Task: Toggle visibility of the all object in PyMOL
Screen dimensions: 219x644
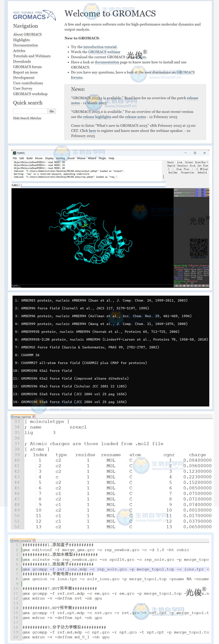Action: click(x=184, y=190)
